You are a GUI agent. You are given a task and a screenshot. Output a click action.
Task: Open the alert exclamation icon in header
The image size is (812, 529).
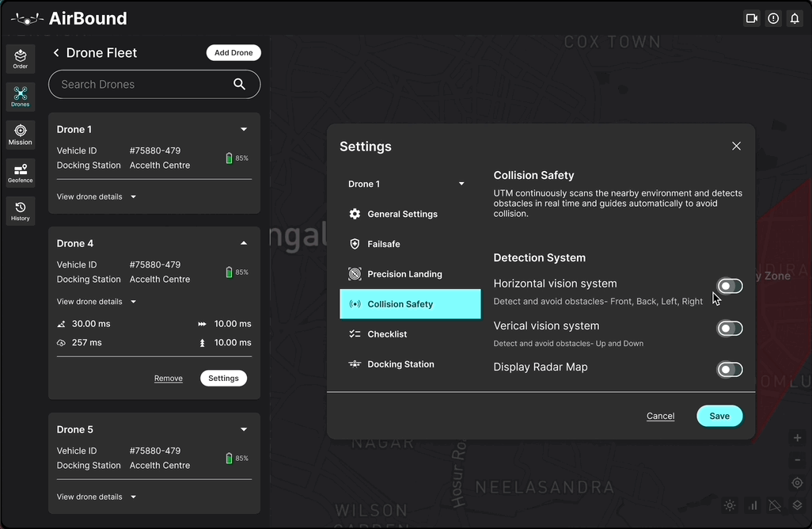point(773,19)
